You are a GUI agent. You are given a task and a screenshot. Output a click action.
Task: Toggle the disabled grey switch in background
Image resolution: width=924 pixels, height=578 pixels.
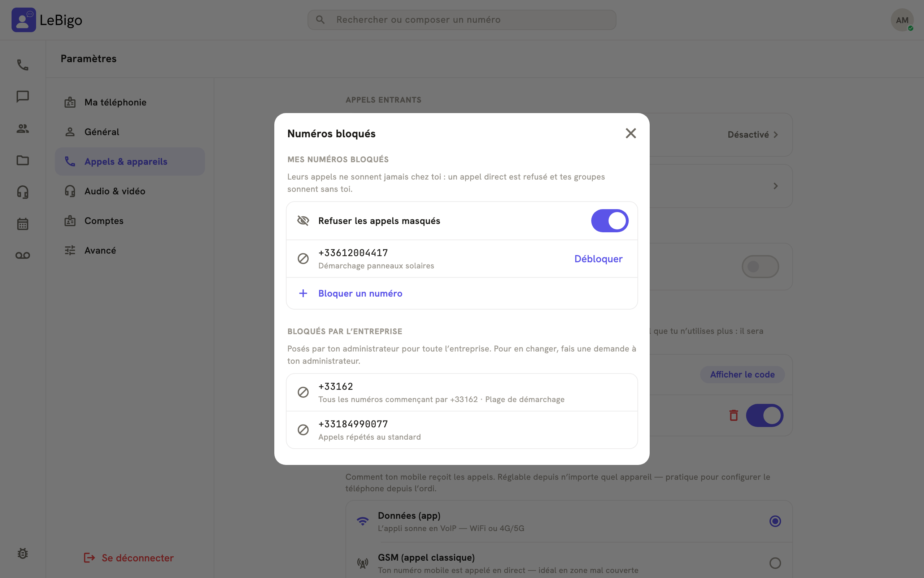pos(760,267)
